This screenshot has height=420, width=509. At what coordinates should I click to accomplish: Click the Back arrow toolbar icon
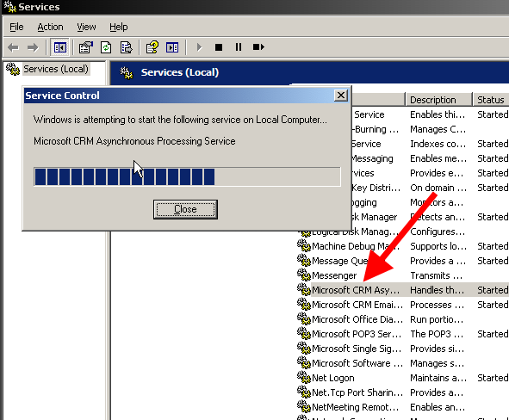[13, 47]
